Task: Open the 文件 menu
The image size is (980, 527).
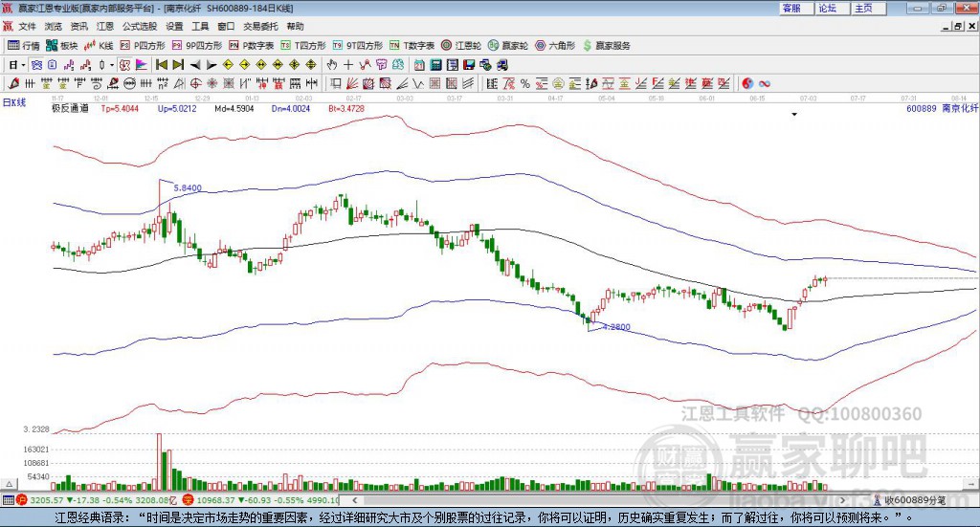Action: (x=27, y=26)
